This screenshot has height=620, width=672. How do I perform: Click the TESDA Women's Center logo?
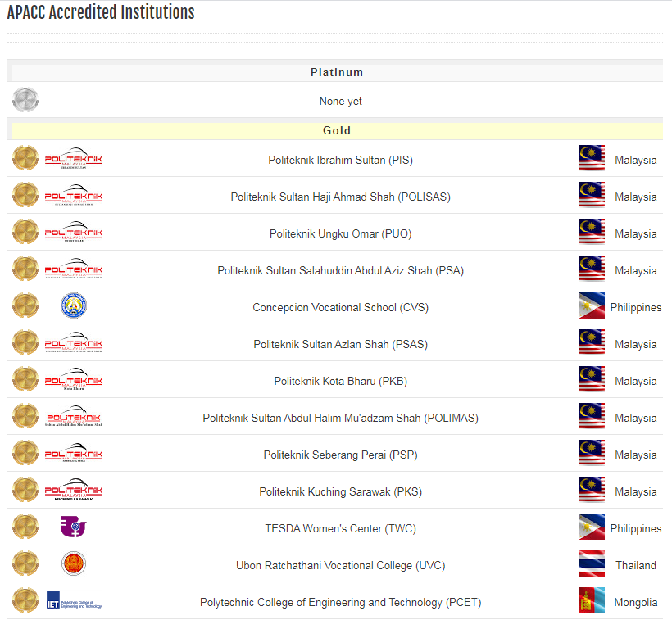pos(73,527)
